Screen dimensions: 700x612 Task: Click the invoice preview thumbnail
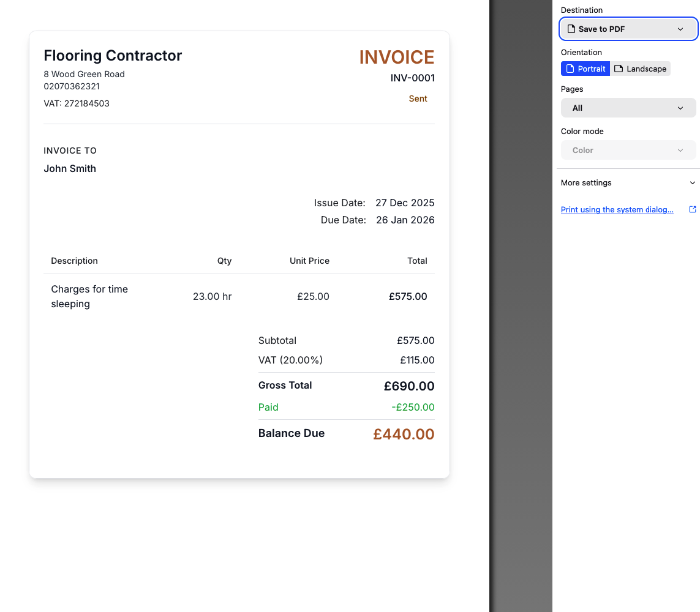tap(239, 254)
